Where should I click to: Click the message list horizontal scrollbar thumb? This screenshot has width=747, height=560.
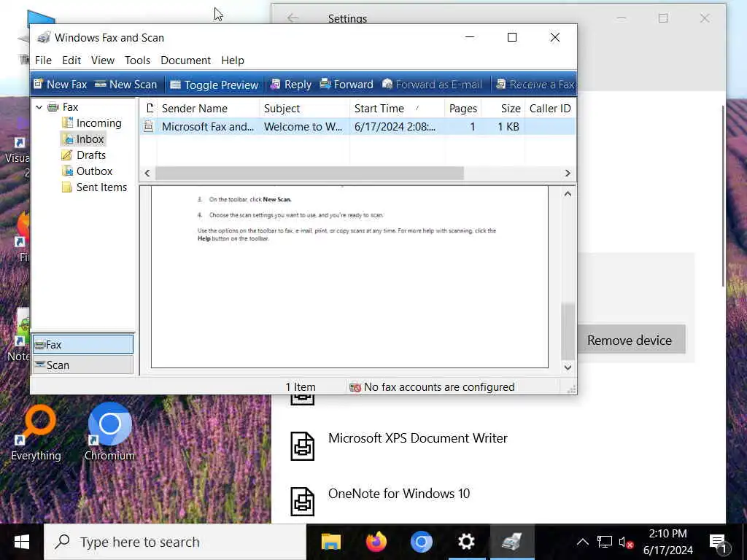(x=309, y=174)
